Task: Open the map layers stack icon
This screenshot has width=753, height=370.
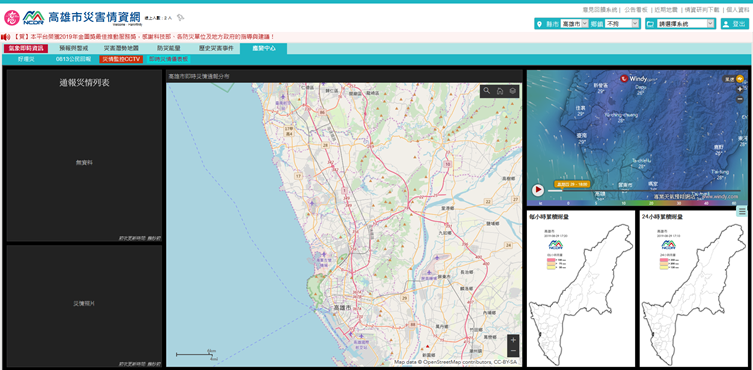Action: (x=512, y=91)
